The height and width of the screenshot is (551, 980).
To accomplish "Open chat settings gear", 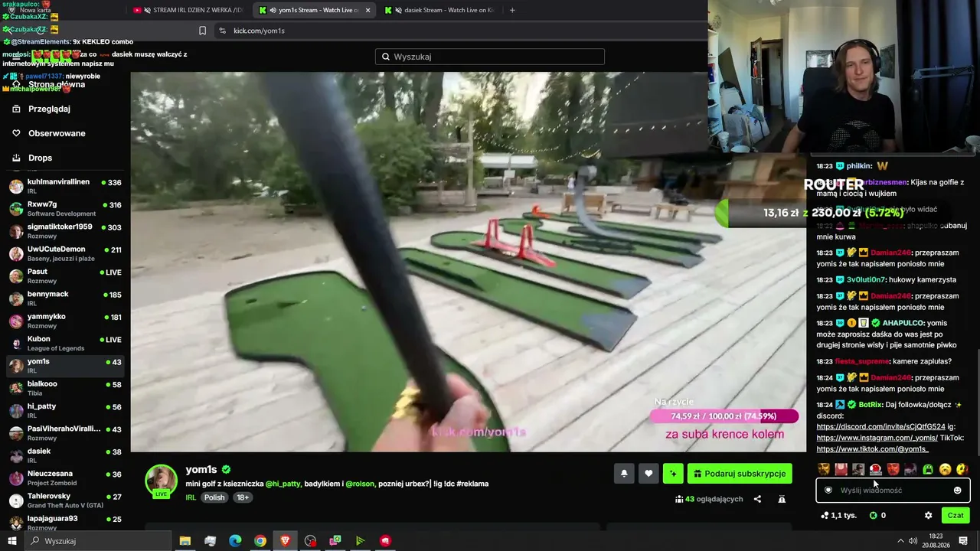I will [929, 515].
